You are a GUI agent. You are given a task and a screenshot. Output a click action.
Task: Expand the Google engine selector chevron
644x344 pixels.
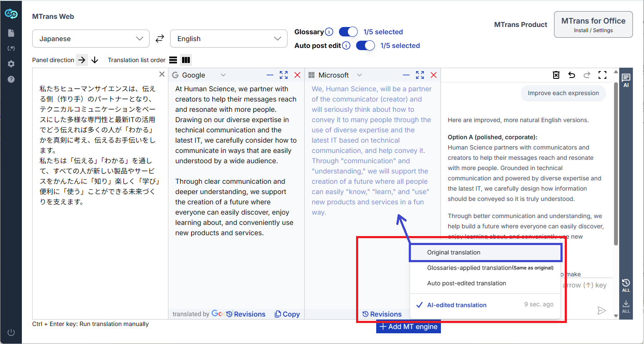[x=223, y=75]
